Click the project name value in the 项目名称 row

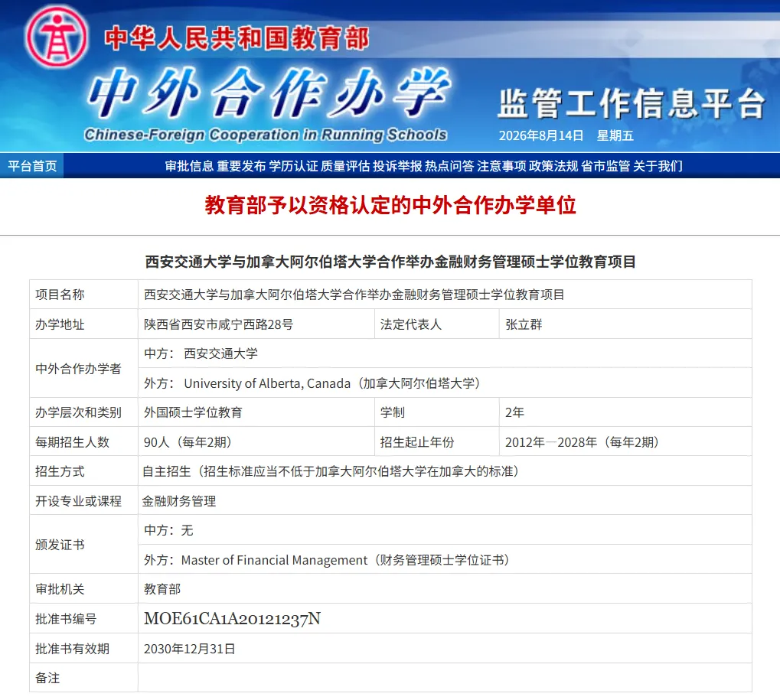pyautogui.click(x=354, y=295)
